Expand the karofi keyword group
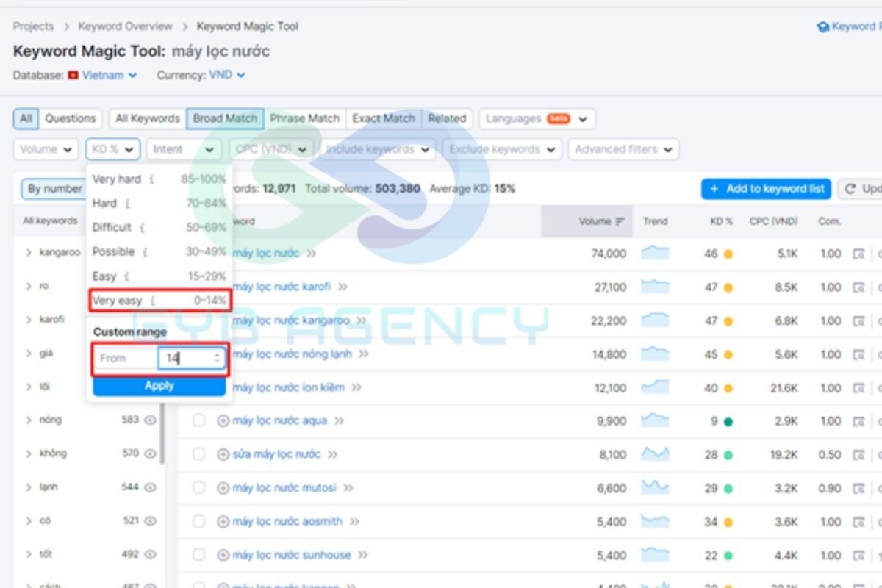The height and width of the screenshot is (588, 882). pos(29,320)
